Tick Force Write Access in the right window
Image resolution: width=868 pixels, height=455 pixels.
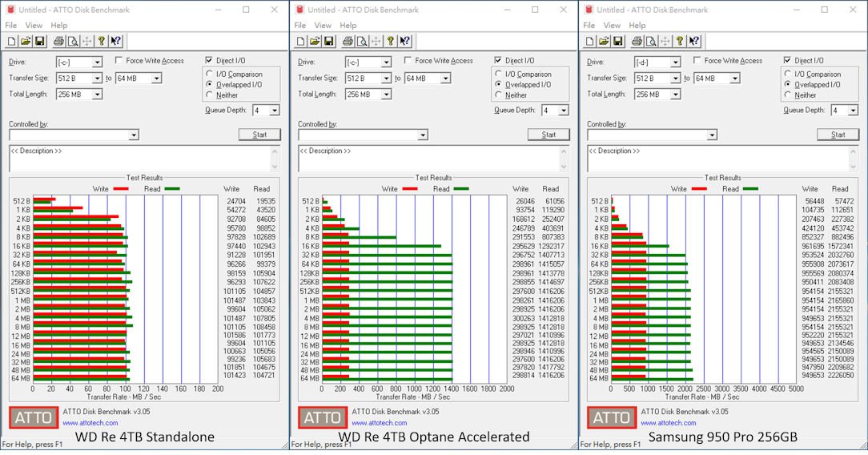[697, 60]
